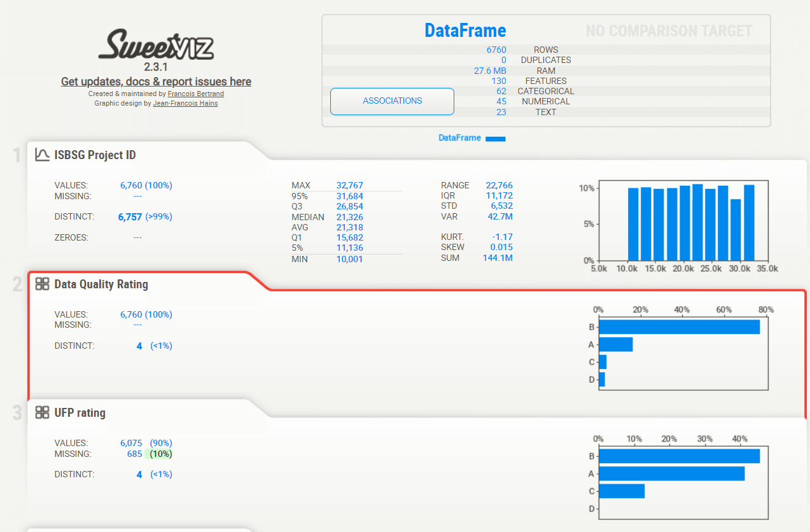Select the Data Quality Rating feature header
The image size is (810, 532).
click(x=101, y=284)
